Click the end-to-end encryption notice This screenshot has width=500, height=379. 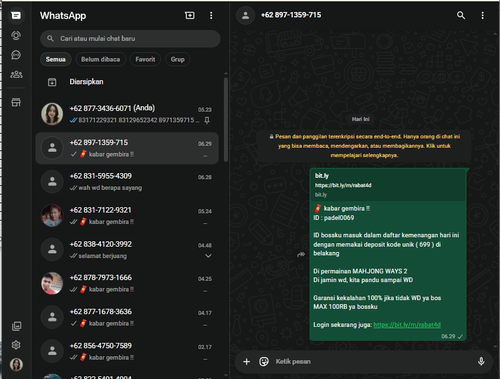point(364,146)
